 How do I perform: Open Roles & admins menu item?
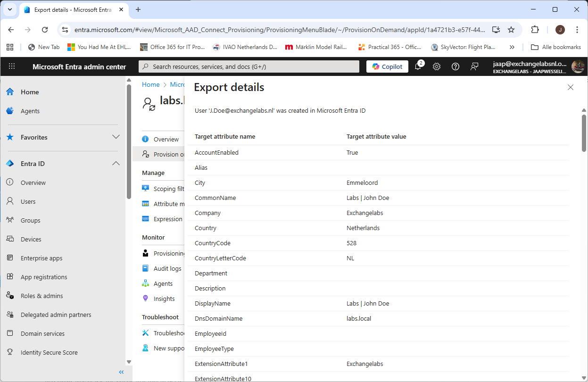click(x=41, y=296)
